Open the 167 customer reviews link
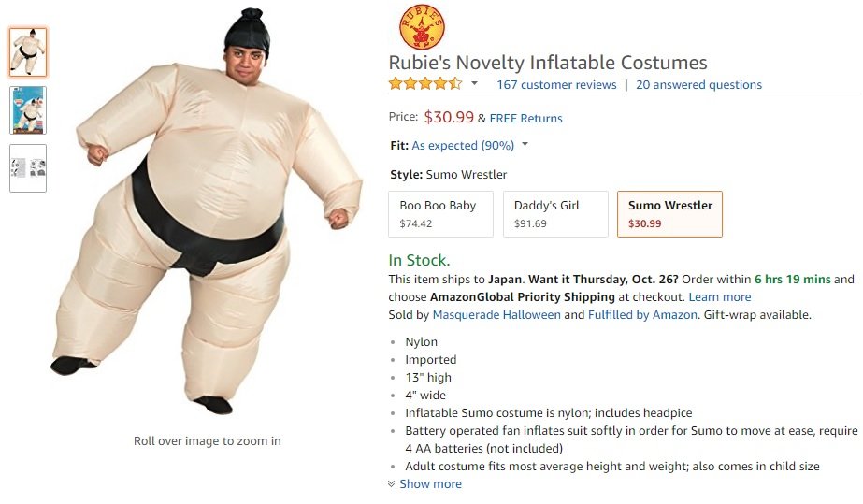Image resolution: width=863 pixels, height=504 pixels. coord(556,85)
